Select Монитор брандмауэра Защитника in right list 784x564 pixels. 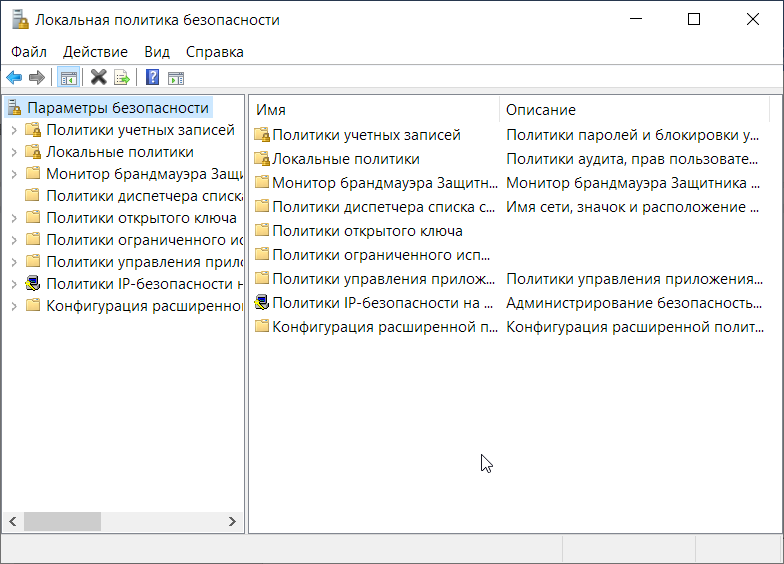384,183
